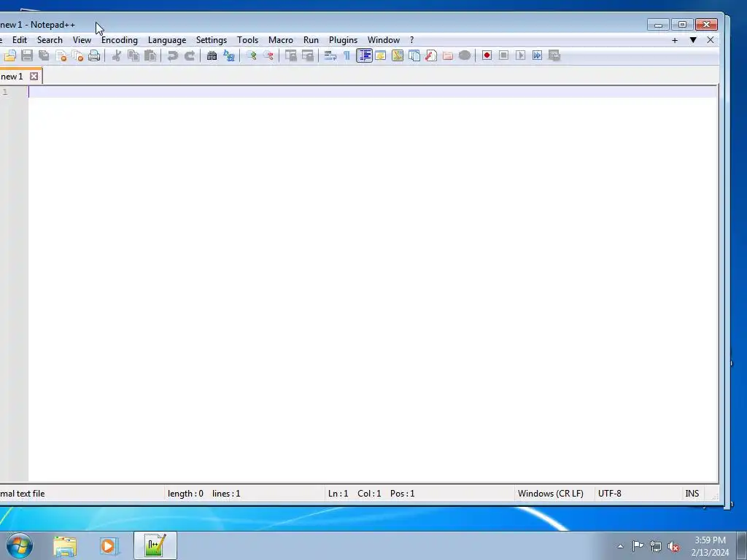The height and width of the screenshot is (560, 747).
Task: Open the Plugins menu
Action: click(343, 40)
